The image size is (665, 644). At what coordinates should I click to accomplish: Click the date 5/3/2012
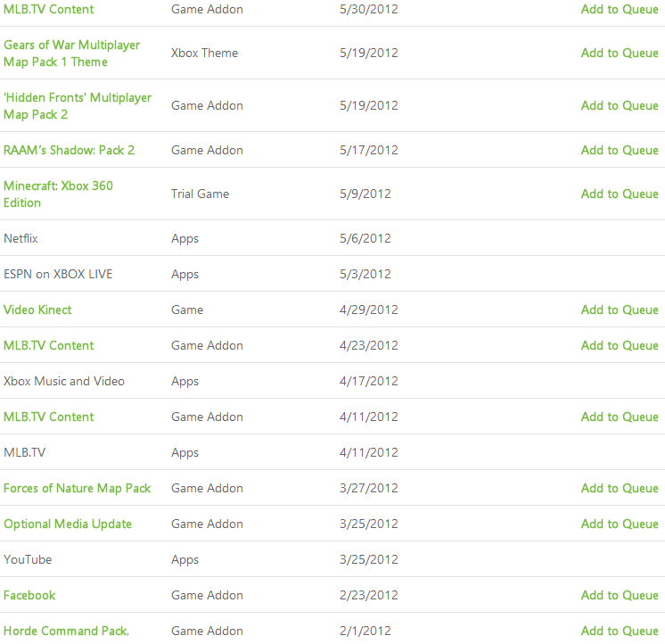(365, 274)
